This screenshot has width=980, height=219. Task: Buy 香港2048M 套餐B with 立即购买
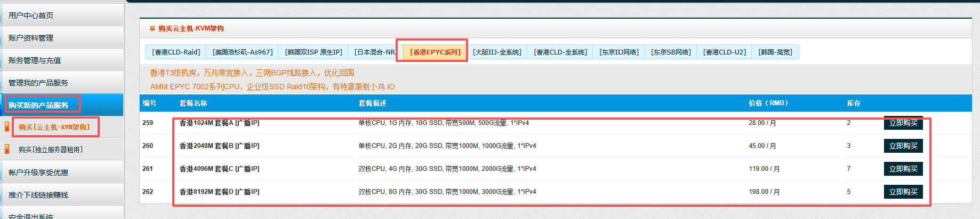point(903,146)
